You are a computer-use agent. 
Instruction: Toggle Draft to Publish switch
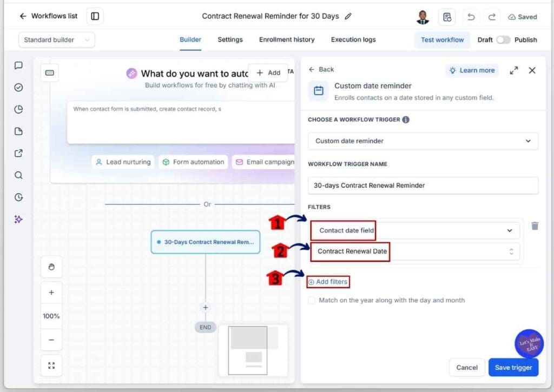coord(503,40)
